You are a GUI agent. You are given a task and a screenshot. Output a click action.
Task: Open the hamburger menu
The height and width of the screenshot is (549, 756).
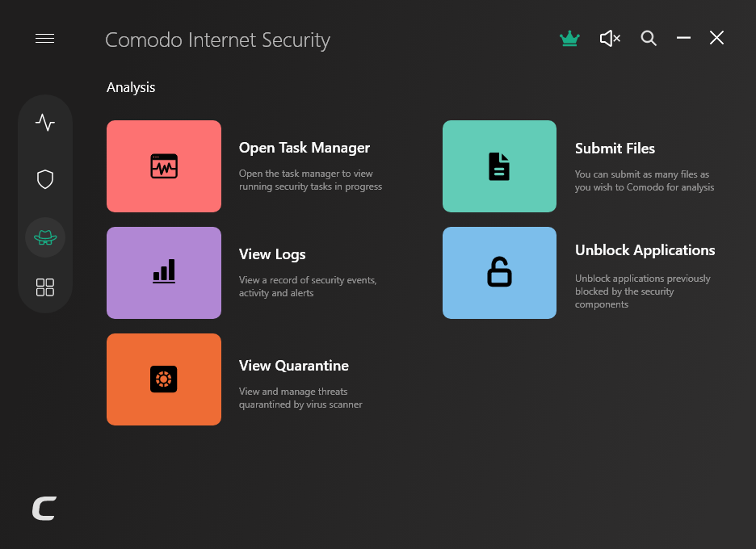[45, 39]
